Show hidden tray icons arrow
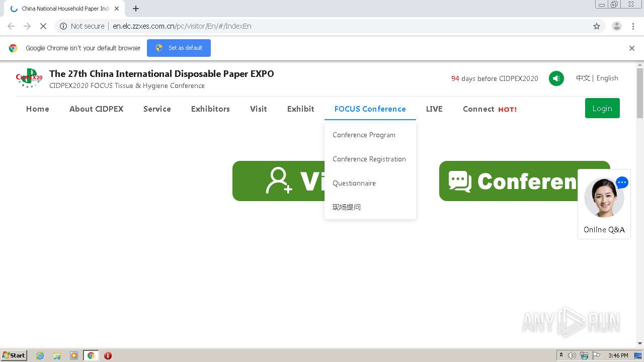 pos(561,355)
